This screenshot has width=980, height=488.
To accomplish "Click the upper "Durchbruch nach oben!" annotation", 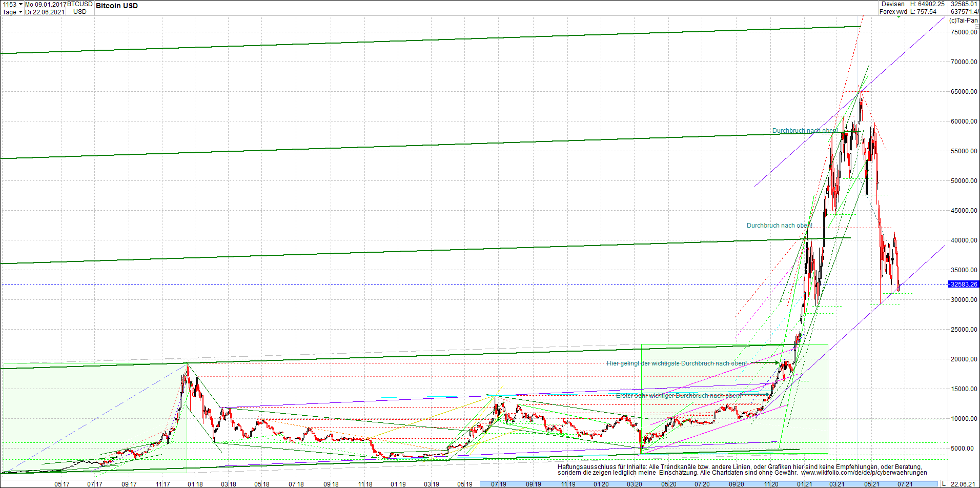I will pyautogui.click(x=805, y=131).
